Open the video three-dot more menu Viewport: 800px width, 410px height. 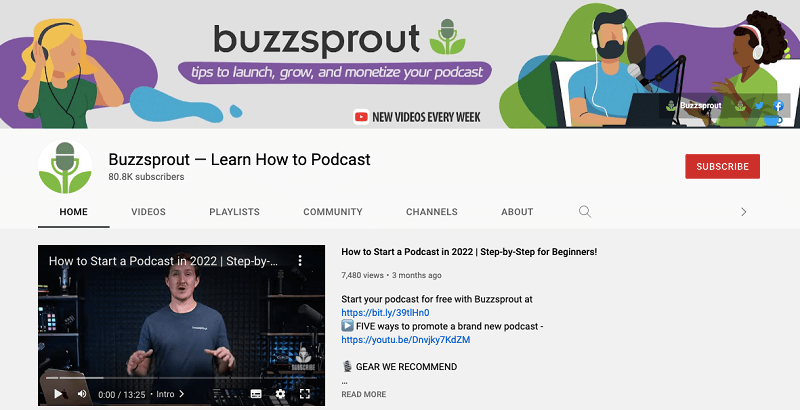click(300, 261)
